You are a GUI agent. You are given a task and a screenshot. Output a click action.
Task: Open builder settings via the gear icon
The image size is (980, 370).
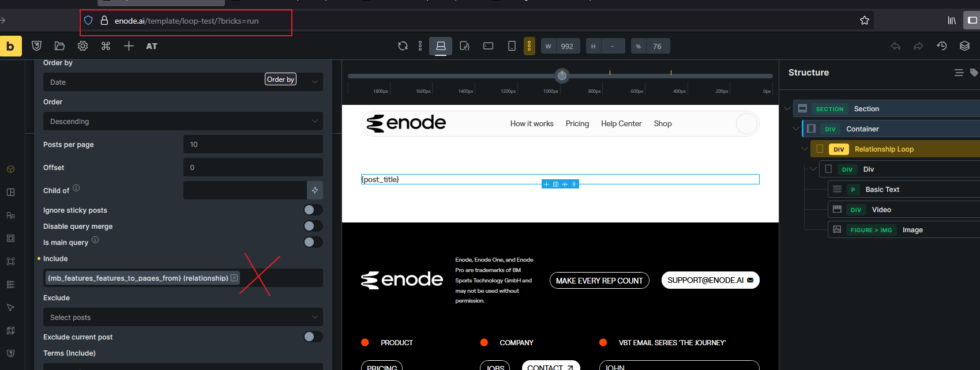[x=82, y=46]
